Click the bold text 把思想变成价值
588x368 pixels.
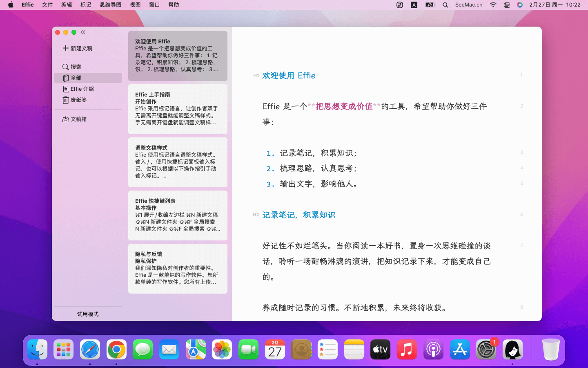[x=344, y=106]
